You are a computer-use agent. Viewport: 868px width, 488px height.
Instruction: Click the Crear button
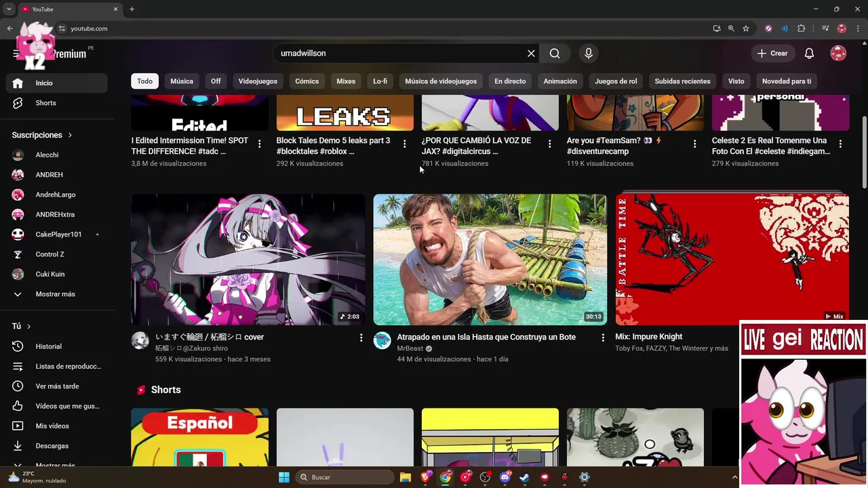pyautogui.click(x=772, y=53)
